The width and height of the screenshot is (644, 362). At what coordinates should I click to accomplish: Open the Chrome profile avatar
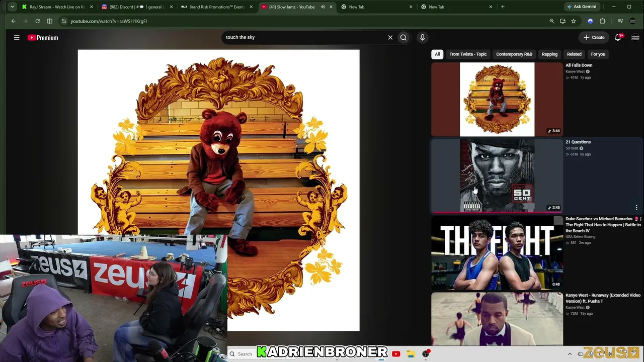point(633,21)
